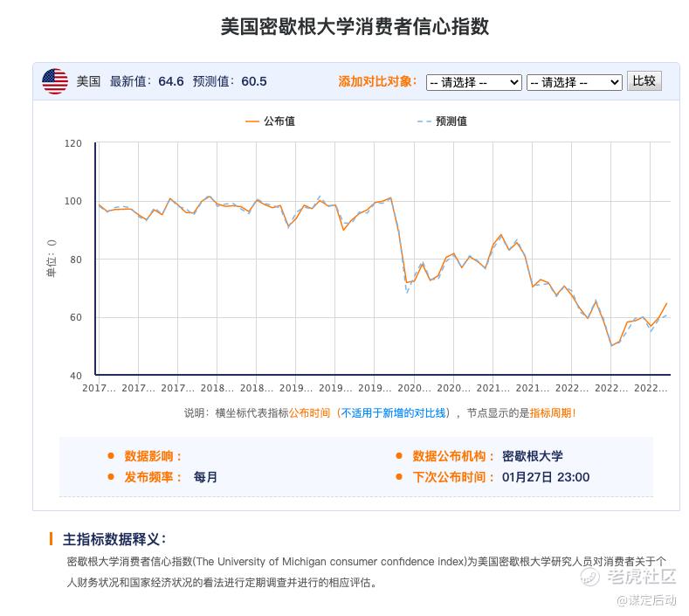The width and height of the screenshot is (689, 616).
Task: Click the y-axis label 40
Action: pos(76,376)
